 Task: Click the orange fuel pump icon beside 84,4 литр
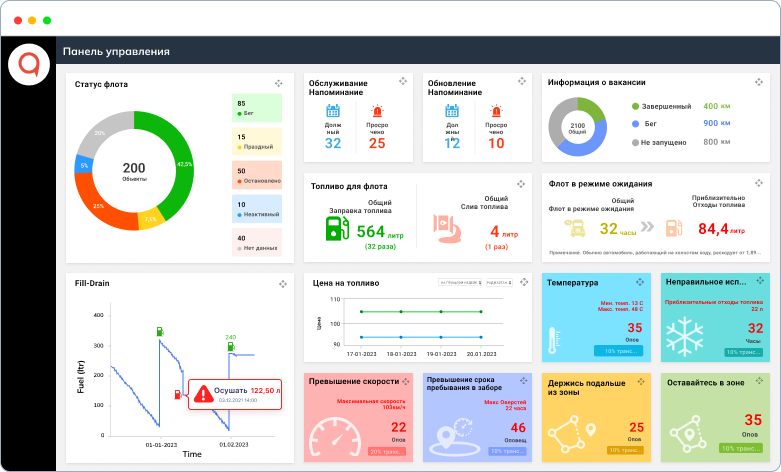[673, 229]
